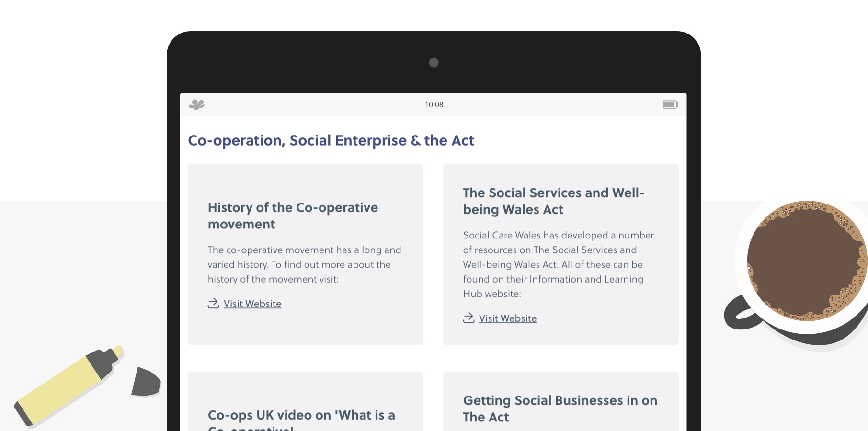Click the tablet front camera dot

434,63
